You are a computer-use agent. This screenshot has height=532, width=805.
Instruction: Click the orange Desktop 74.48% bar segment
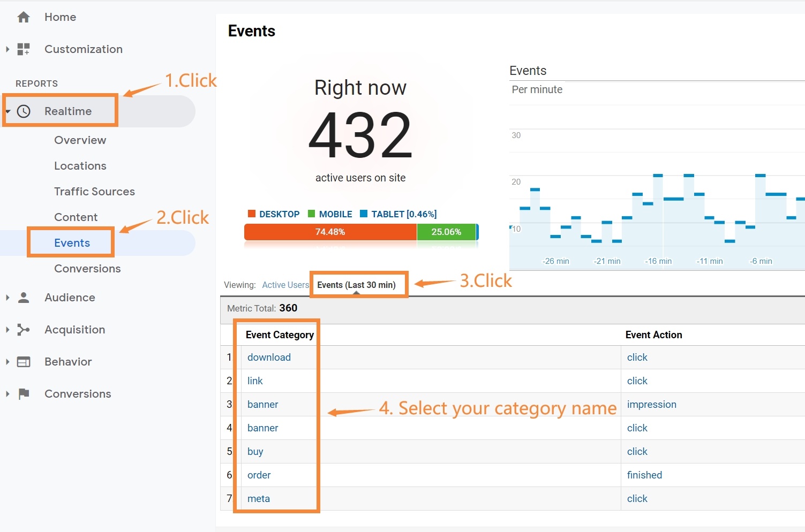tap(330, 232)
